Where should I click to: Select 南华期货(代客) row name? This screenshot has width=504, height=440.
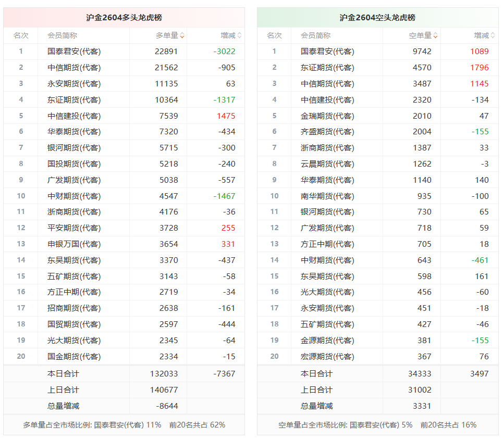point(327,196)
